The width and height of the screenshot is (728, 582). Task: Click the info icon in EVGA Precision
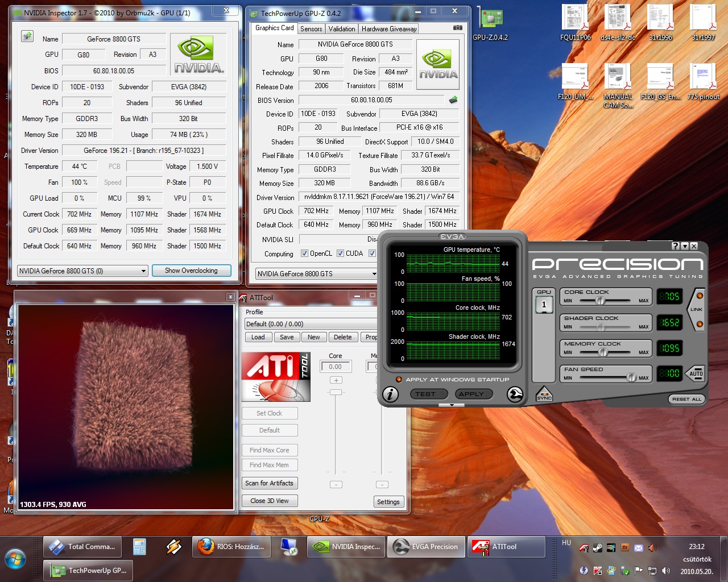click(x=390, y=394)
